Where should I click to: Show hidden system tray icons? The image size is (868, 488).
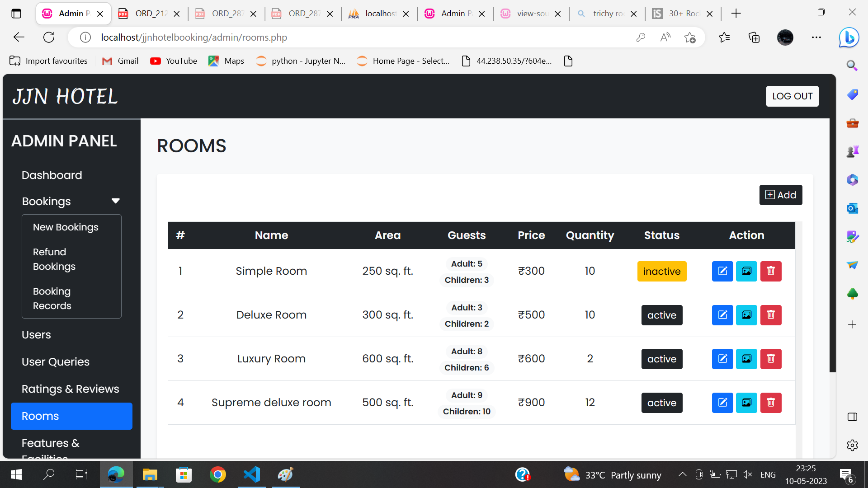(x=682, y=474)
